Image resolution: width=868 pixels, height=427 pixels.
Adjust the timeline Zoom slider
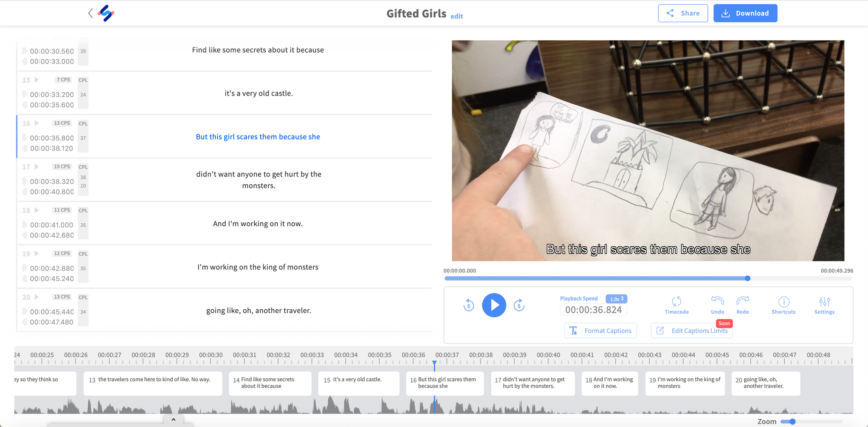click(x=792, y=422)
